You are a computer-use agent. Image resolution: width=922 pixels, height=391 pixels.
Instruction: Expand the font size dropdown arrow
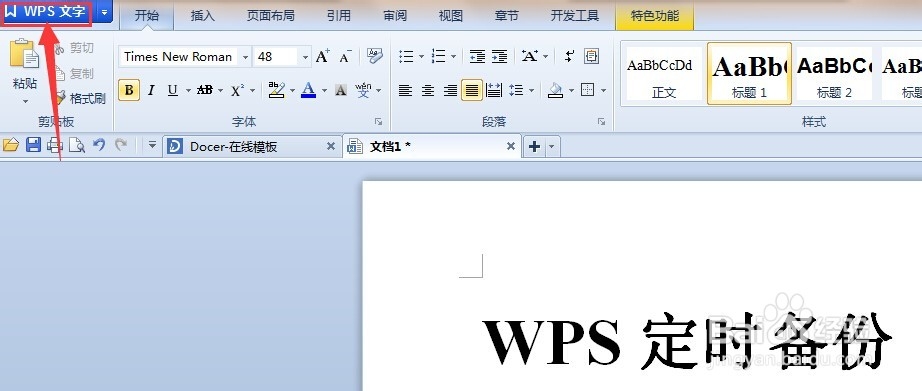[305, 57]
